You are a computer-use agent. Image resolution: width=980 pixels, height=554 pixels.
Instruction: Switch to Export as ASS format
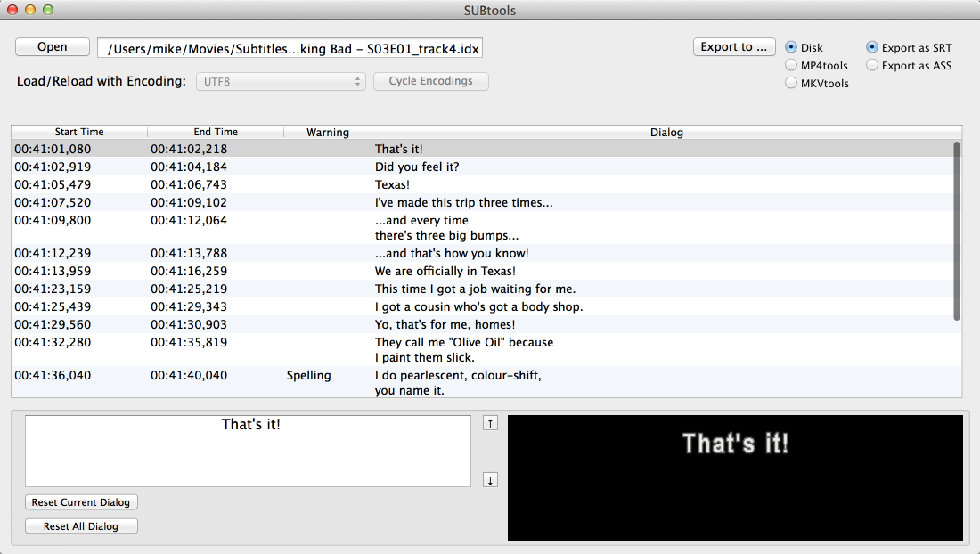[872, 65]
